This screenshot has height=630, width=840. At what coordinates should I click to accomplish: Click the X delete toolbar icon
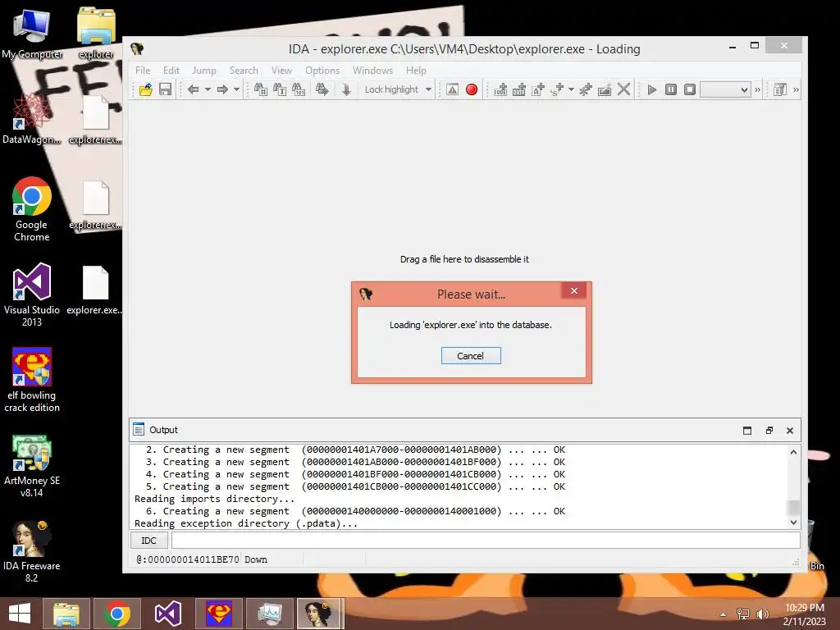[x=623, y=89]
